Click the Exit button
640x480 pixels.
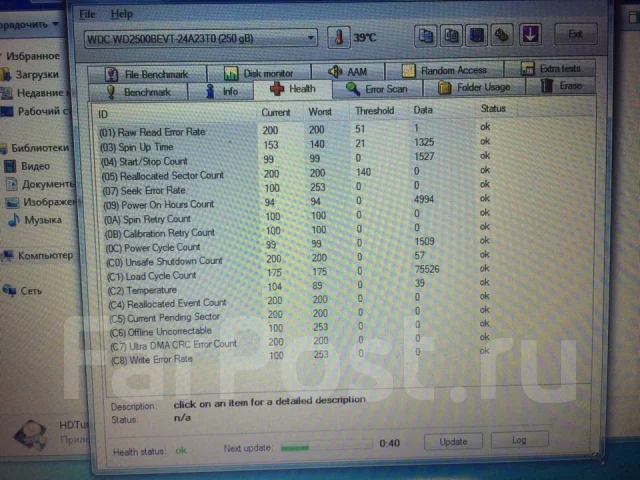point(576,34)
